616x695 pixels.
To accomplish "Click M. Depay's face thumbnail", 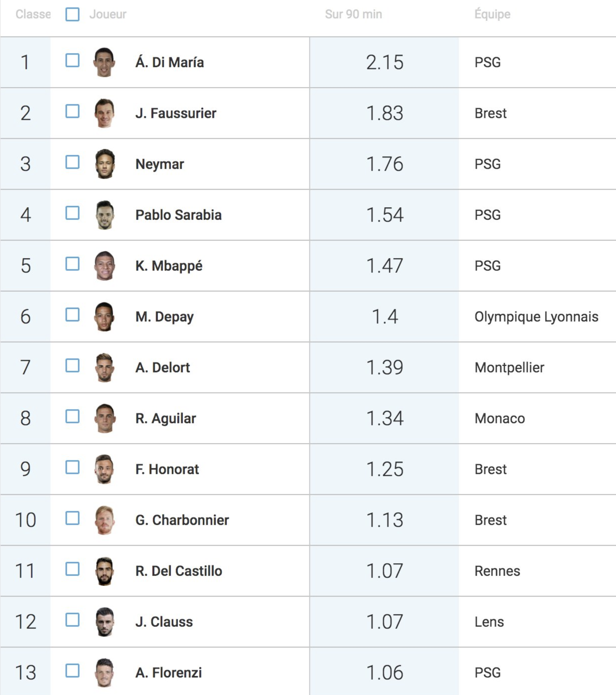I will [104, 316].
